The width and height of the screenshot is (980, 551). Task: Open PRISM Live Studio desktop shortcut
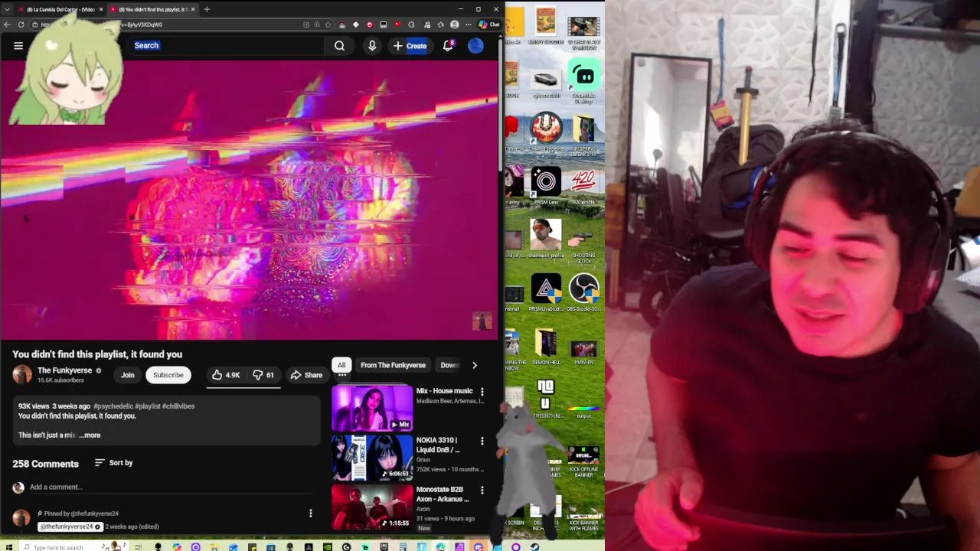(x=546, y=292)
